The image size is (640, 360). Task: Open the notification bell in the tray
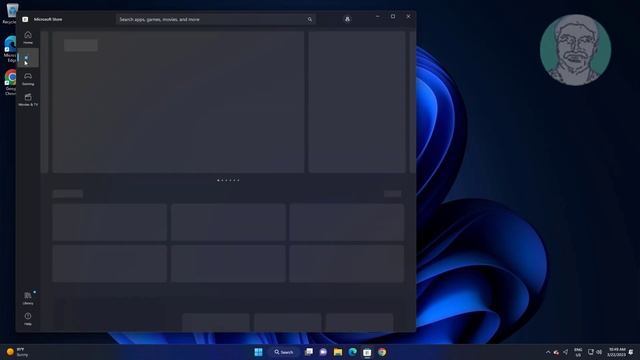pos(631,352)
